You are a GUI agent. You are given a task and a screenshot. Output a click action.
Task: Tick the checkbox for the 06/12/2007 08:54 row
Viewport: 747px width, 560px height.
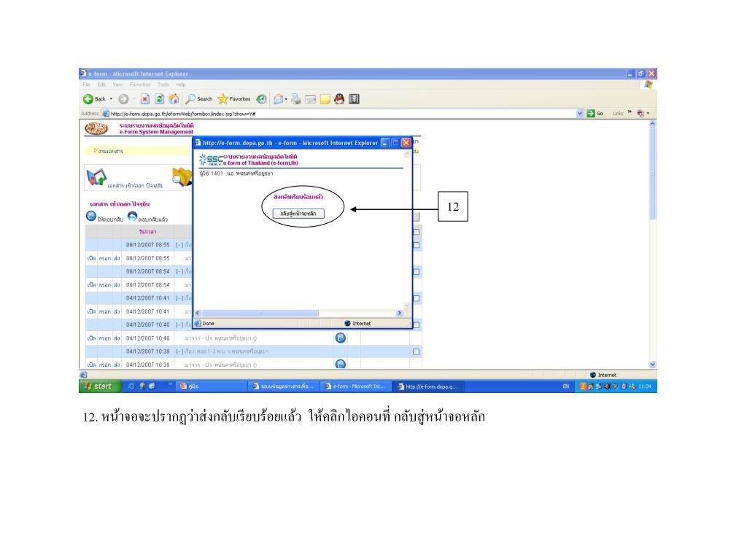pos(416,272)
